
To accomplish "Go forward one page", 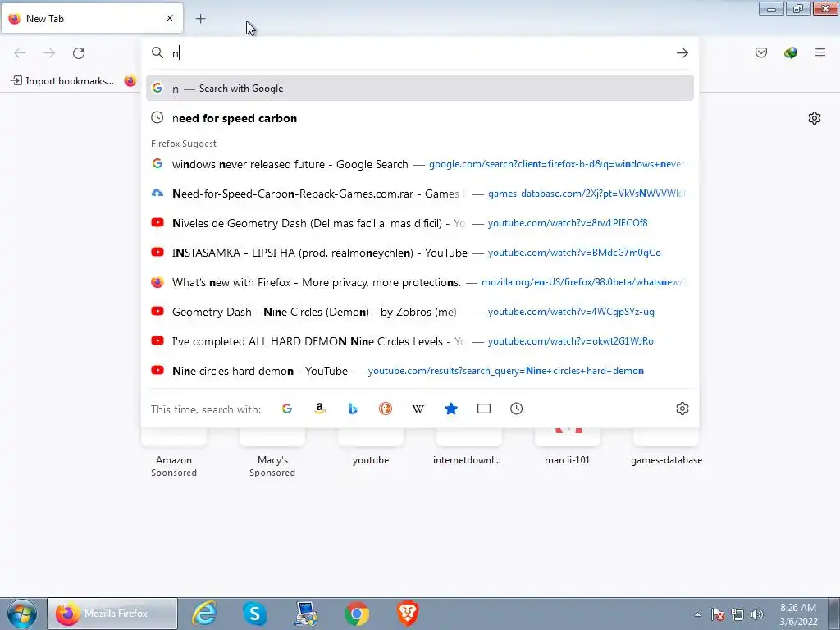I will [49, 53].
